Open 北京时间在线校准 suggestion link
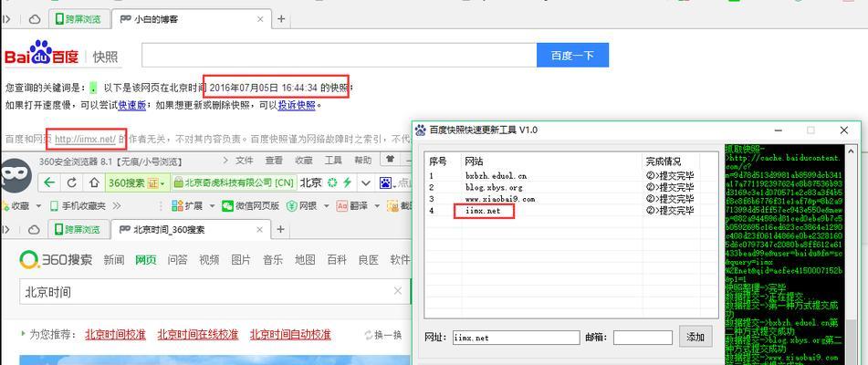 coord(198,335)
